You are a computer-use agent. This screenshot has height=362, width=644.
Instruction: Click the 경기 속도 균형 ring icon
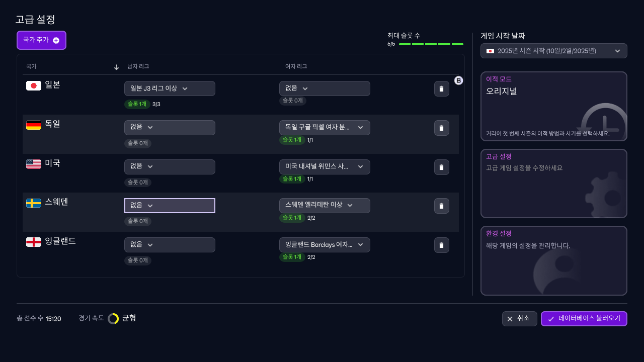point(113,318)
